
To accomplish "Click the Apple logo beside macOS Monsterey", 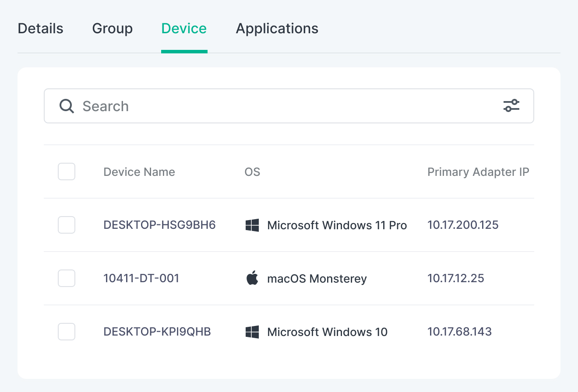I will (252, 278).
